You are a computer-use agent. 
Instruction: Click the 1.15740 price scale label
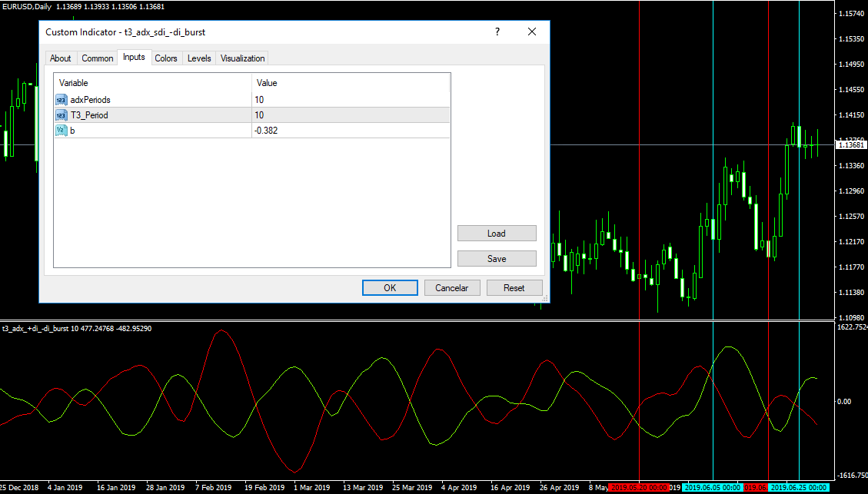[x=851, y=13]
